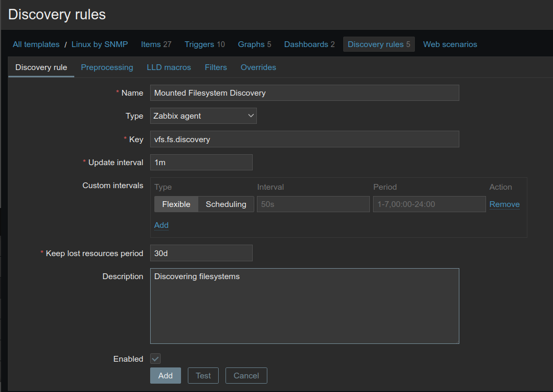Open the Type dropdown showing Zabbix agent
Image resolution: width=553 pixels, height=392 pixels.
(x=204, y=116)
